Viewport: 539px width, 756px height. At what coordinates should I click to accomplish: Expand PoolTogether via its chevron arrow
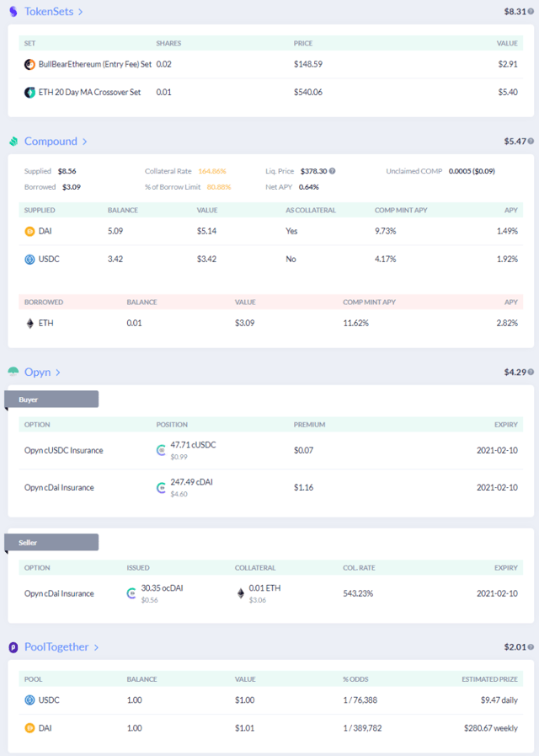coord(96,647)
